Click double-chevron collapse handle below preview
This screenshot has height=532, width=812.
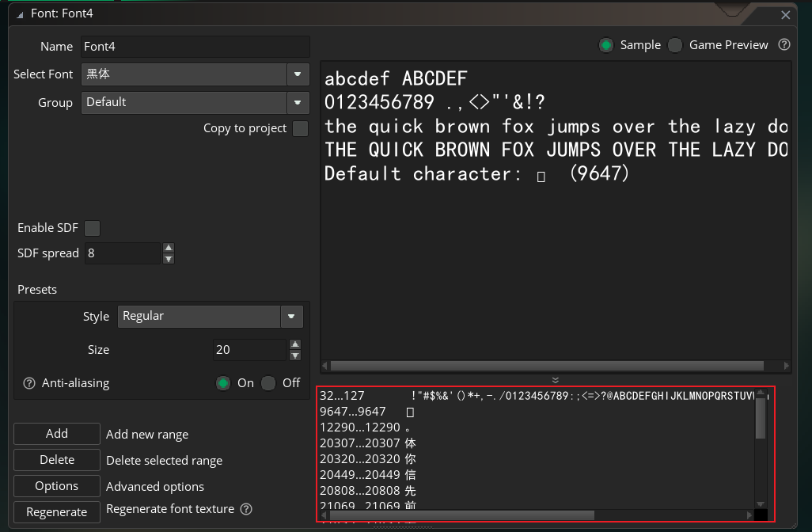[x=555, y=380]
